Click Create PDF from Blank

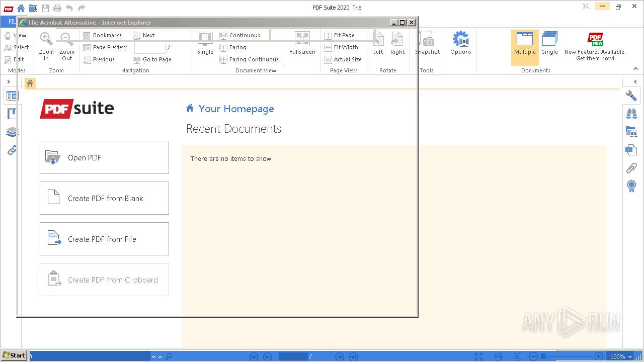pyautogui.click(x=104, y=198)
